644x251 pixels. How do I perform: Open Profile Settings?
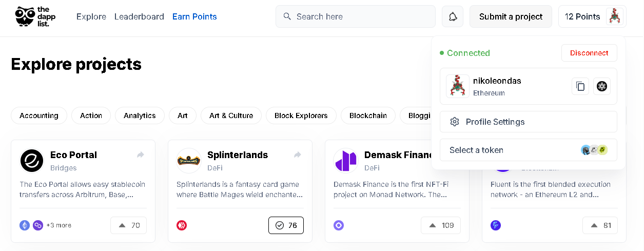[x=529, y=122]
